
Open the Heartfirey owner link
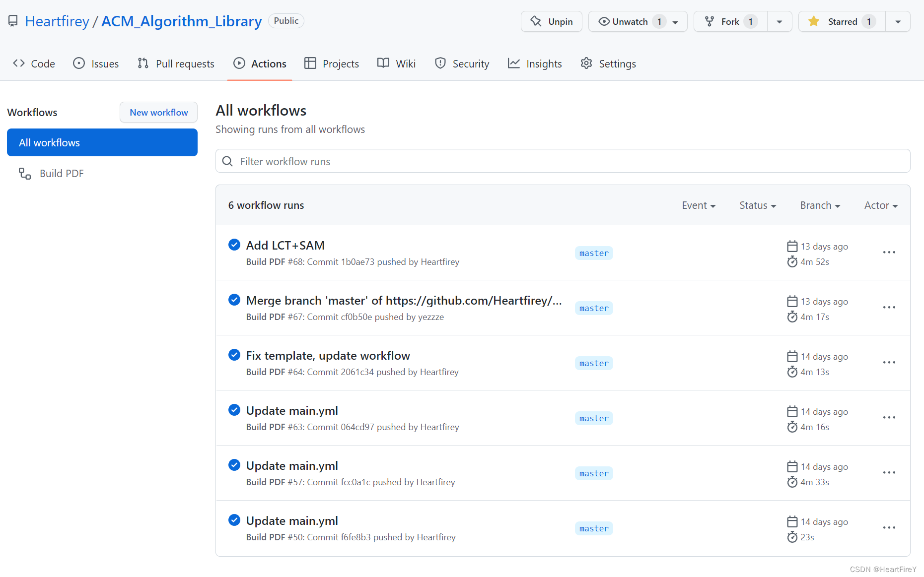point(57,21)
